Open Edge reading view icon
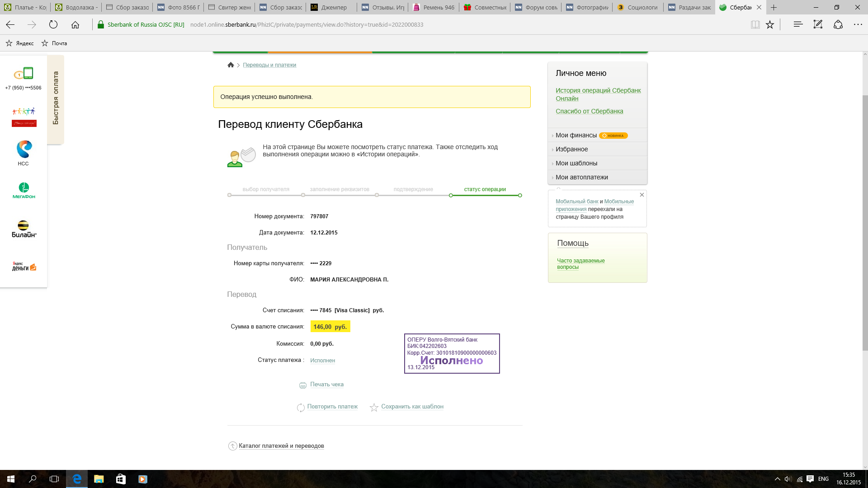868x488 pixels. coord(755,25)
